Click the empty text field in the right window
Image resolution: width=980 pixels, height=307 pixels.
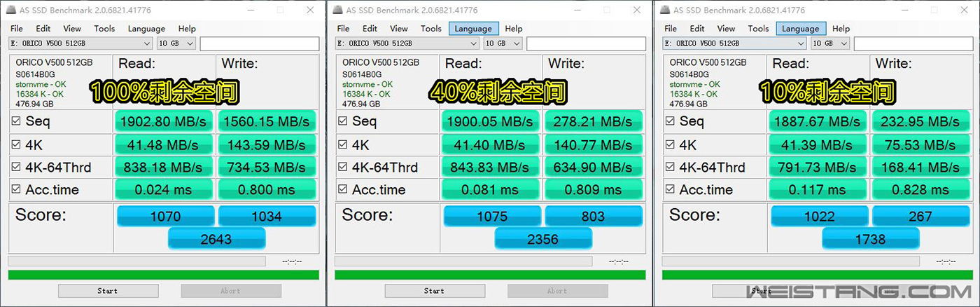coord(913,43)
